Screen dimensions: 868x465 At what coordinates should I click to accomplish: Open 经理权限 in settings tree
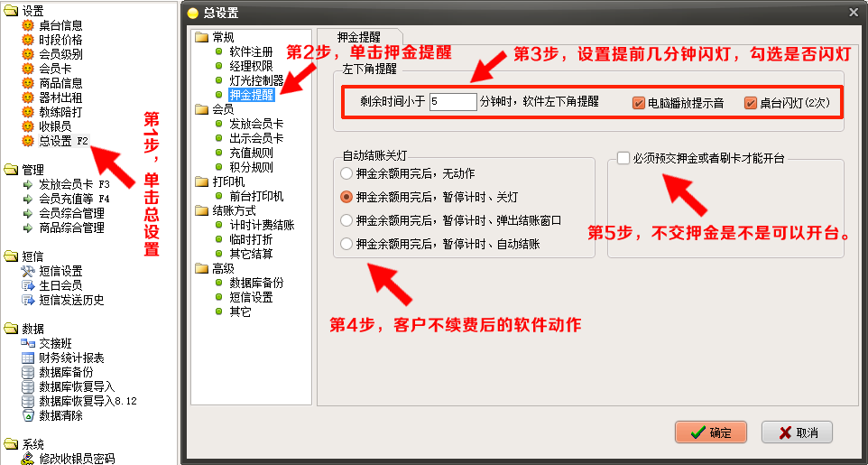coord(251,66)
